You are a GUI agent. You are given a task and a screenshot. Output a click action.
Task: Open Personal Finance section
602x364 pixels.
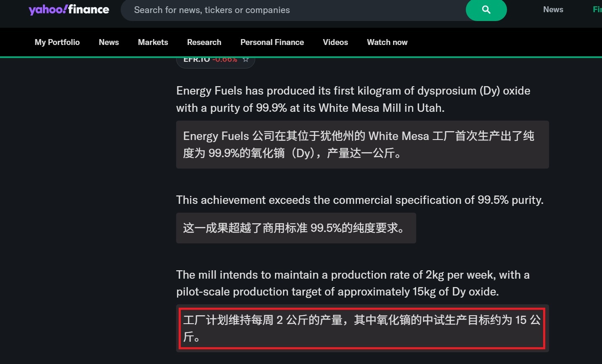coord(272,42)
